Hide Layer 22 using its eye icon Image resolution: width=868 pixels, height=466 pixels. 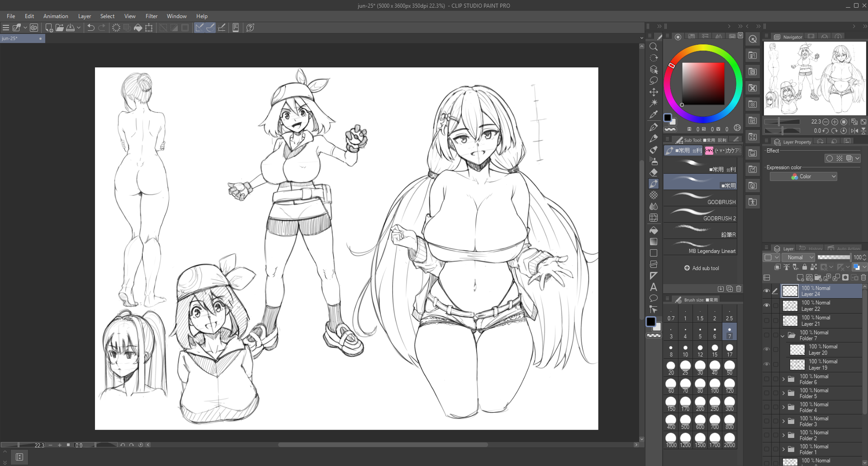click(767, 306)
